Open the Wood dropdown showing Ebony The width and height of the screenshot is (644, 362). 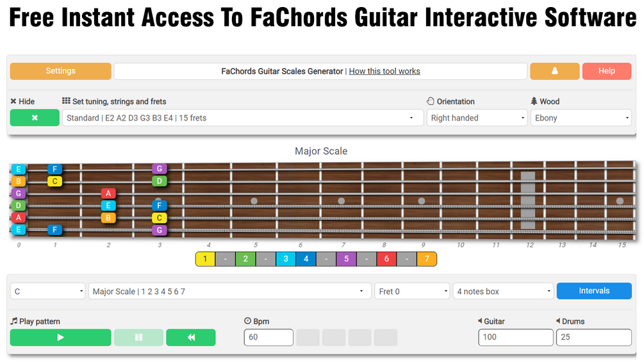581,118
